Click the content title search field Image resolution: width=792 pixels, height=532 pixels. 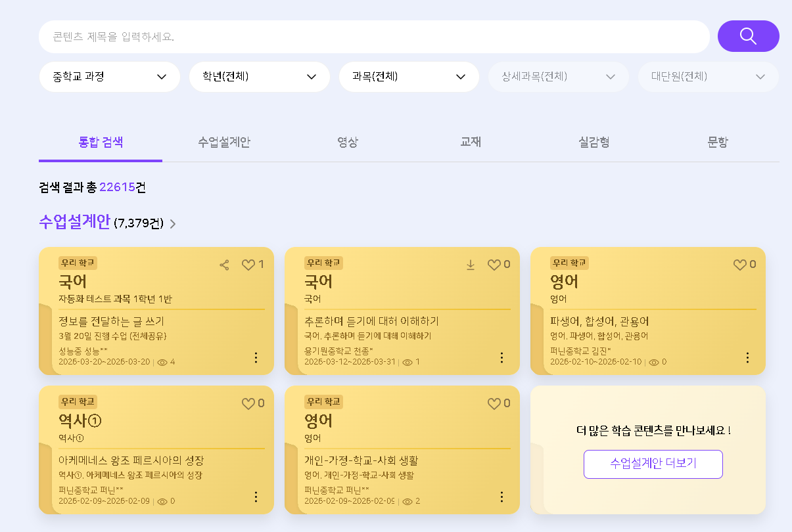pyautogui.click(x=373, y=37)
